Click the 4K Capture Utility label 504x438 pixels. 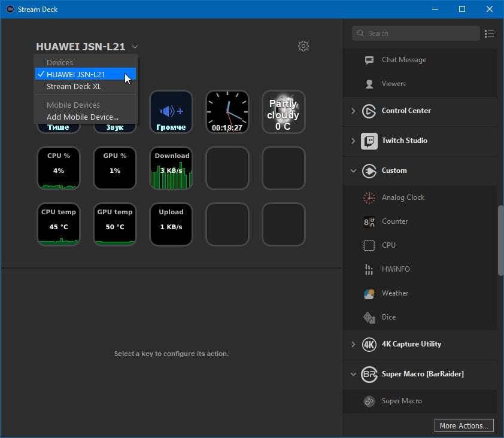tap(411, 345)
